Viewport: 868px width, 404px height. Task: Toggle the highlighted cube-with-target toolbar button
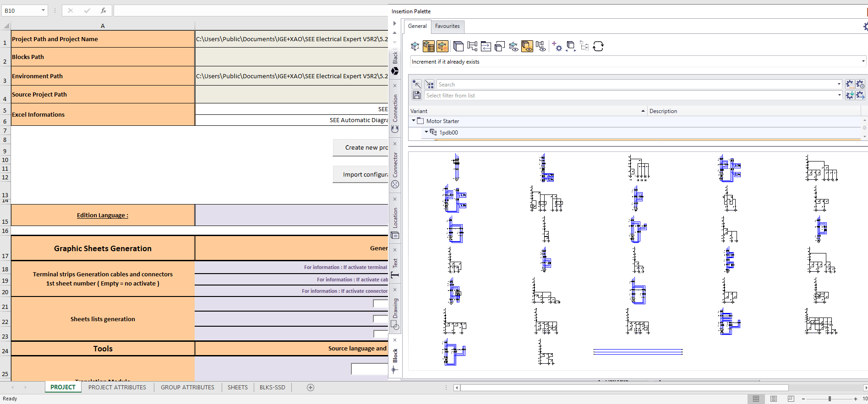pyautogui.click(x=442, y=46)
